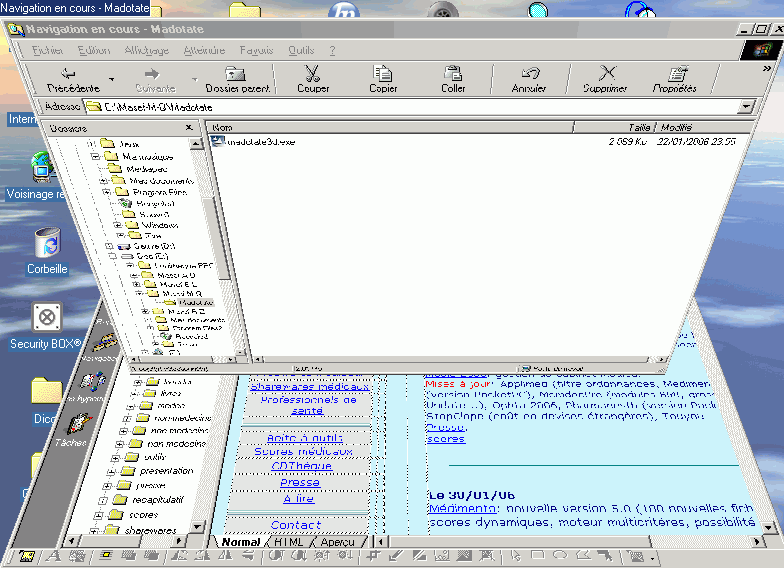
Task: Toggle Program Files node in Explorer tree
Action: (x=106, y=192)
